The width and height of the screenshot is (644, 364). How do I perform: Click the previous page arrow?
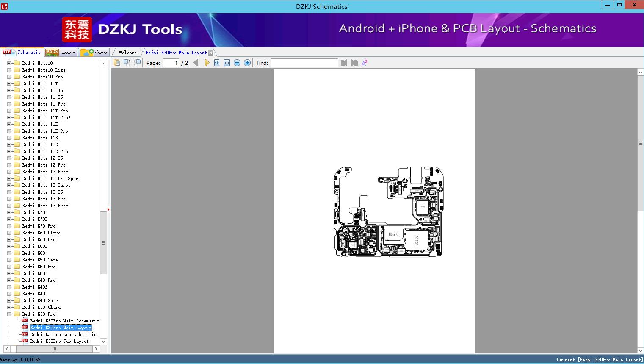coord(196,63)
